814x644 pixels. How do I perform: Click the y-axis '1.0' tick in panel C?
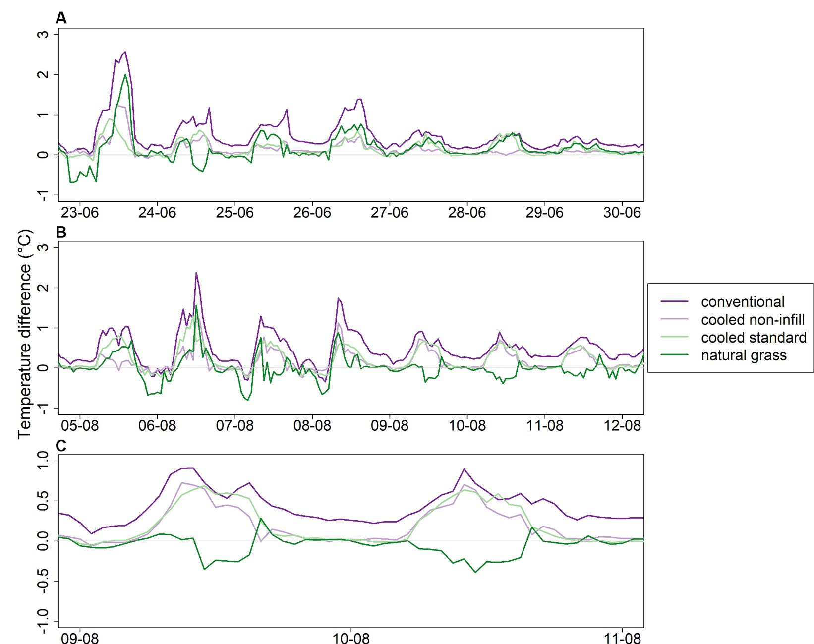[44, 460]
